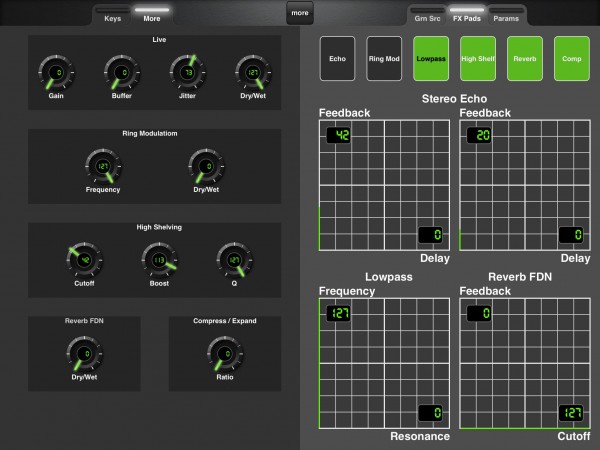Screen dimensions: 600x450
Task: Select the More tab
Action: point(152,15)
